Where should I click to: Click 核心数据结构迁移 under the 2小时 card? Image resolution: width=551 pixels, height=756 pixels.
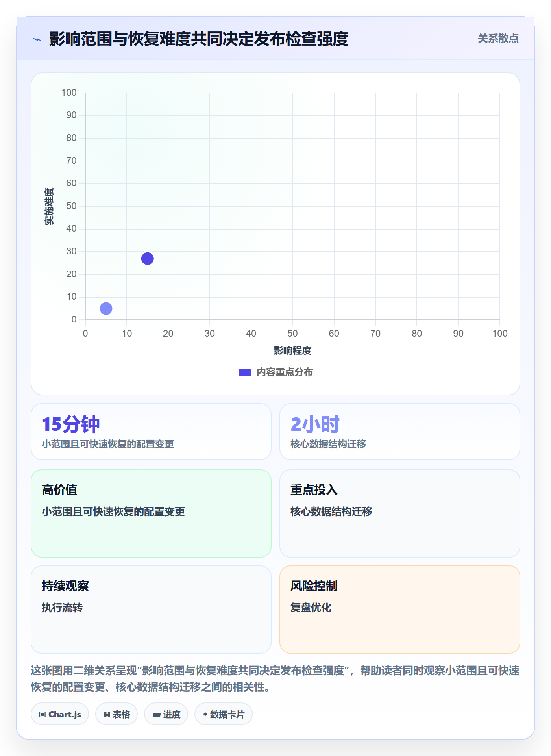pos(328,444)
